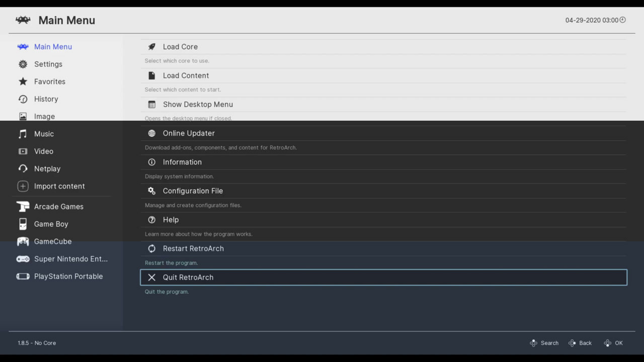Click the Music note icon

pyautogui.click(x=23, y=134)
